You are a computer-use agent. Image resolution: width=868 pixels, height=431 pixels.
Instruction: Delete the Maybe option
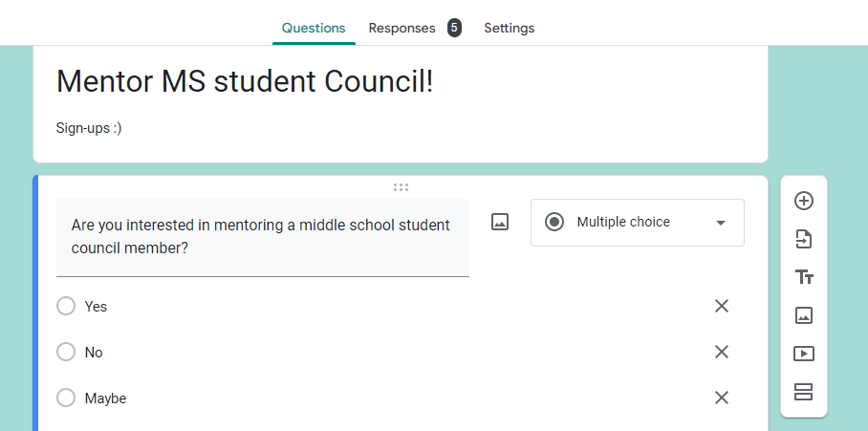coord(722,398)
